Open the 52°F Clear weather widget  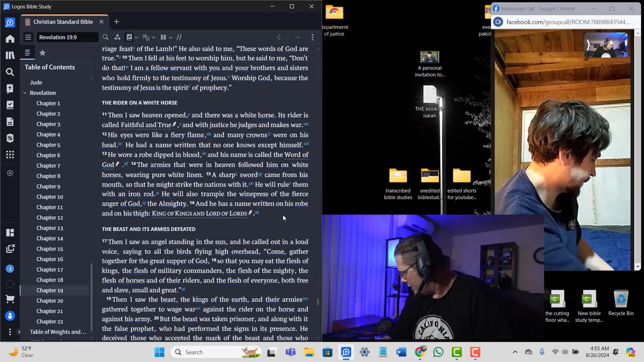pyautogui.click(x=21, y=352)
